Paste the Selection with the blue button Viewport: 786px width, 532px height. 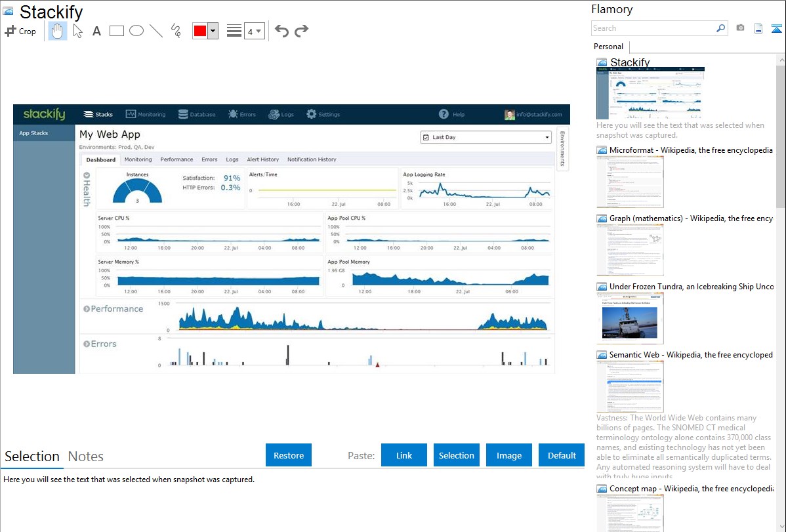pos(456,455)
